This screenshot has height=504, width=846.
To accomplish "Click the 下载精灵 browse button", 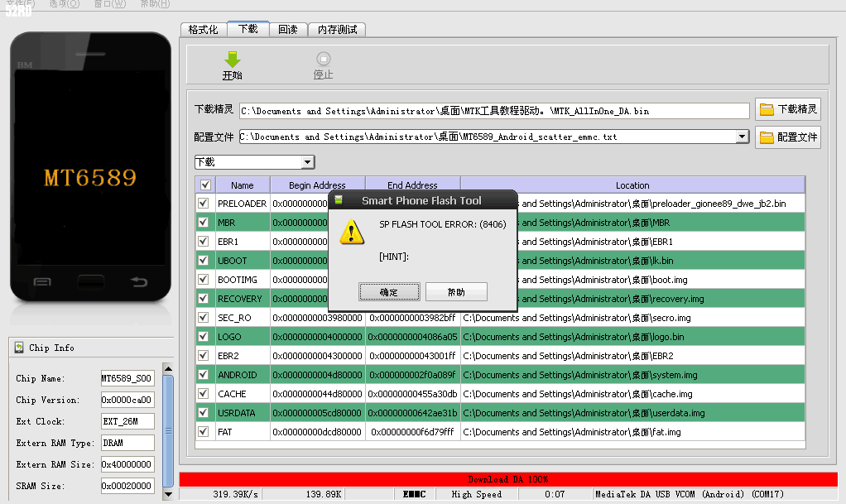I will [788, 109].
